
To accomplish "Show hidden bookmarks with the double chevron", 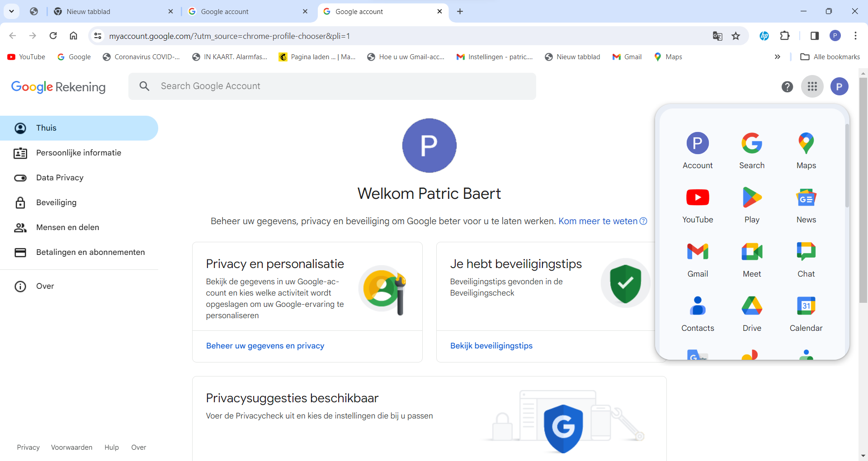I will pos(777,57).
